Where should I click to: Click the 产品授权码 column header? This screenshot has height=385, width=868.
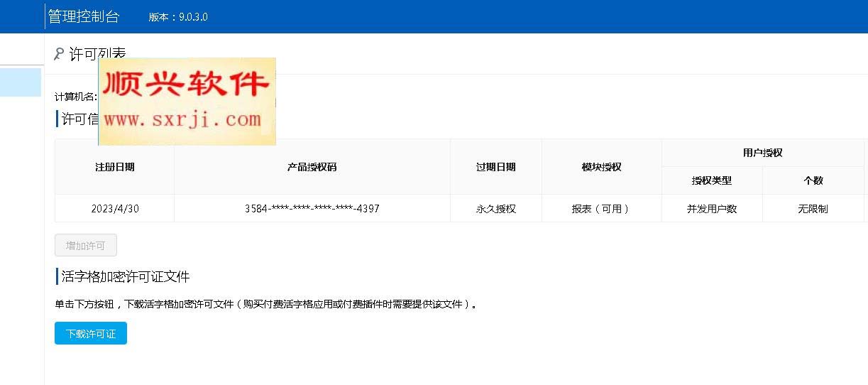[312, 167]
